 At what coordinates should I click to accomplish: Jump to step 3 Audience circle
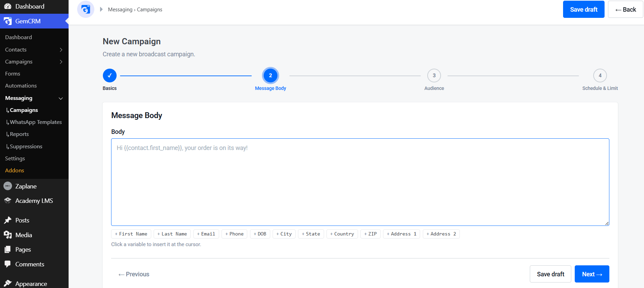pos(434,76)
